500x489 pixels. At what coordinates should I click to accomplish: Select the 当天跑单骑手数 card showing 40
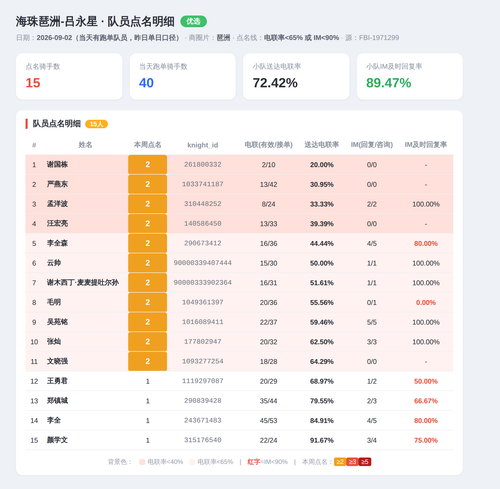click(183, 76)
